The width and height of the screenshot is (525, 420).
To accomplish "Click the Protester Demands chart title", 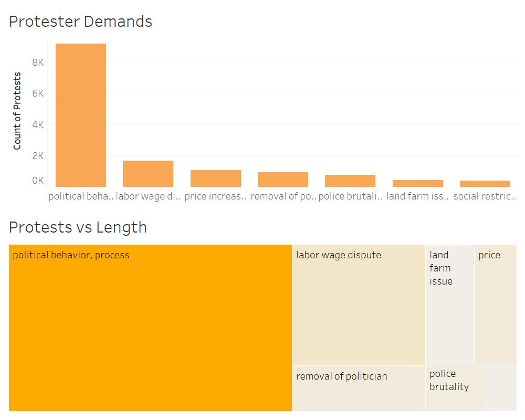I will coord(80,22).
